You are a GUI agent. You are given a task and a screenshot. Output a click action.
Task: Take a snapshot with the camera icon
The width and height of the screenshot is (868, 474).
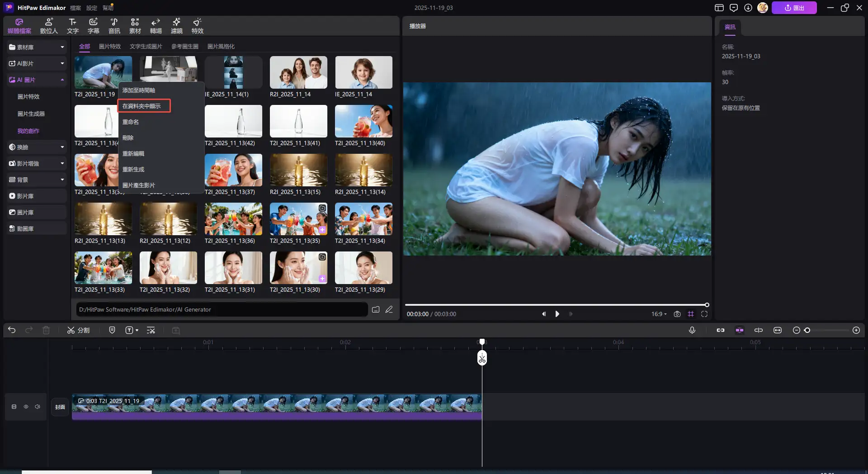click(x=677, y=314)
